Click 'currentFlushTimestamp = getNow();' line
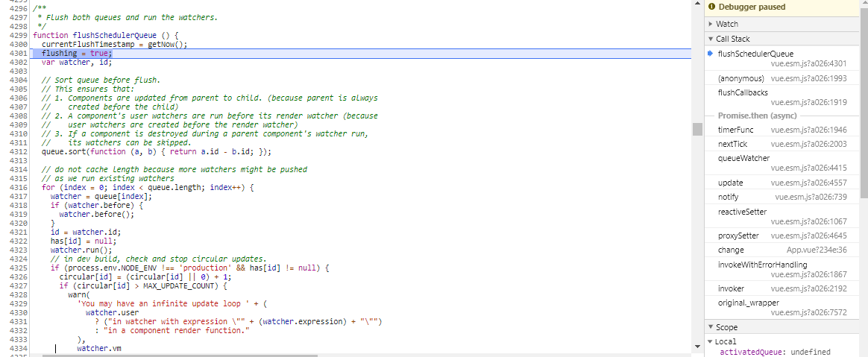Viewport: 868px width, 357px height. pyautogui.click(x=115, y=45)
